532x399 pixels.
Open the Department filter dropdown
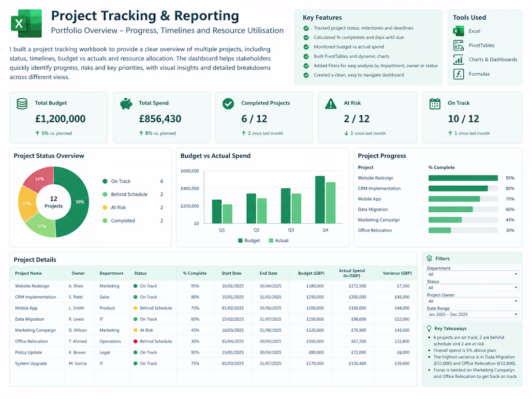(x=473, y=274)
